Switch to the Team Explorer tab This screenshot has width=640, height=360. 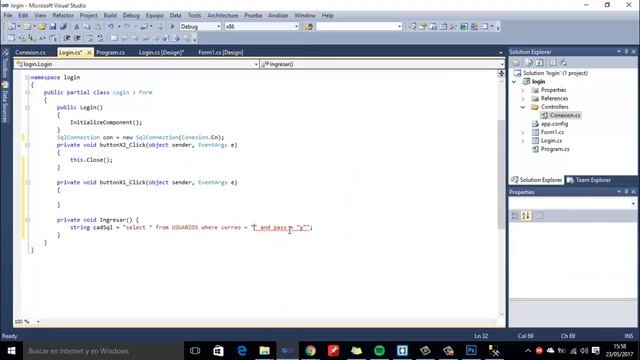pos(588,180)
